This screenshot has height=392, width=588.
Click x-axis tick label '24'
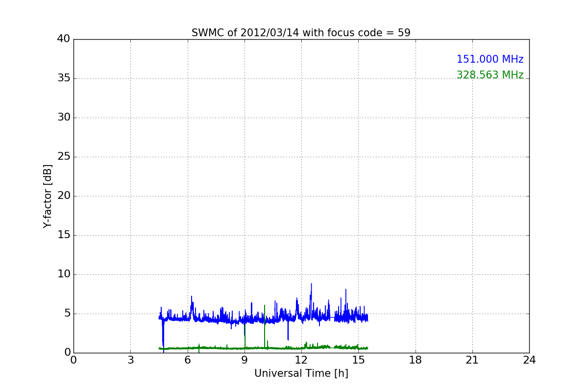[x=529, y=360]
